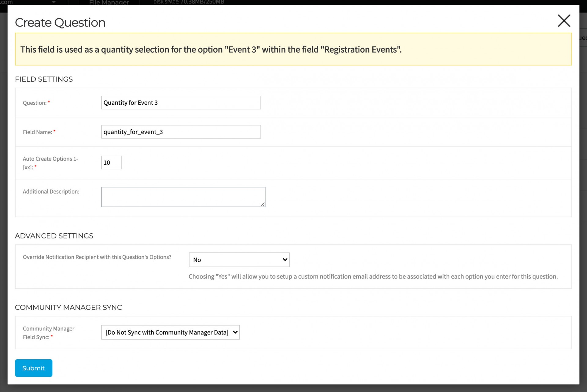This screenshot has height=392, width=587.
Task: Open the Community Manager Field Sync dropdown
Action: pyautogui.click(x=170, y=332)
